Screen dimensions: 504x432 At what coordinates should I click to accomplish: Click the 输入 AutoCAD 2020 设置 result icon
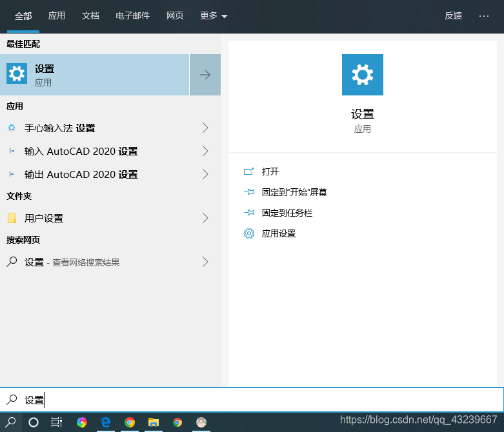click(x=12, y=151)
